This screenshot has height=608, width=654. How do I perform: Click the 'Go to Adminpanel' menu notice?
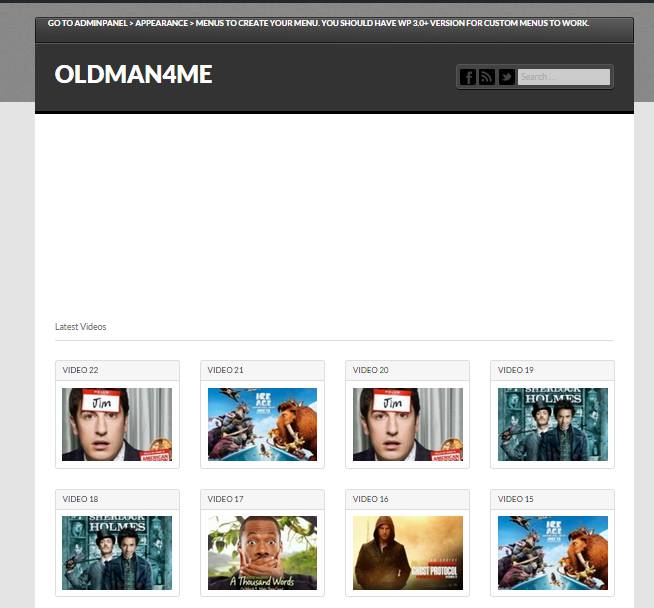coord(318,23)
